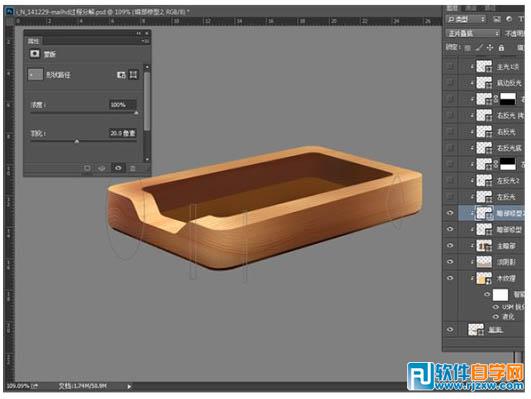Click the lock transparent pixels icon
This screenshot has width=531, height=399.
(467, 48)
